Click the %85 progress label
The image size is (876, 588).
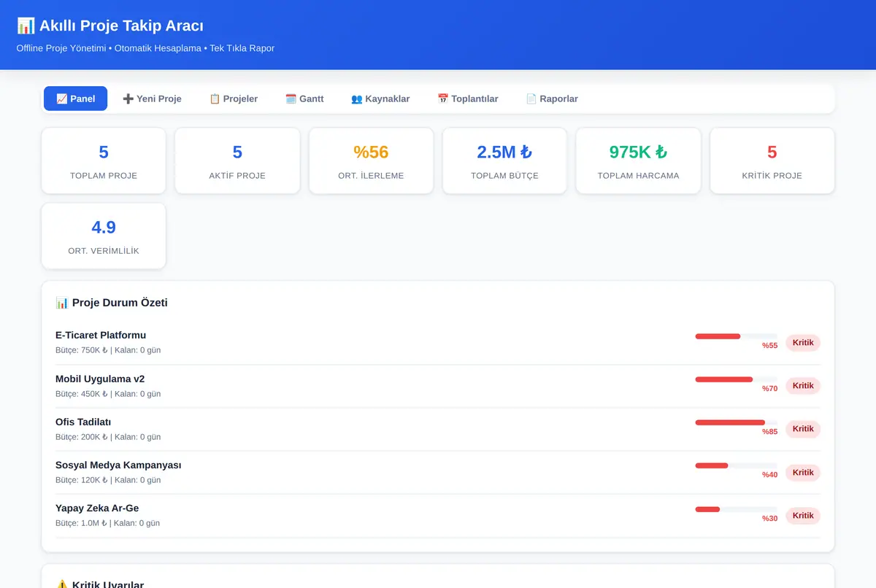(x=770, y=432)
